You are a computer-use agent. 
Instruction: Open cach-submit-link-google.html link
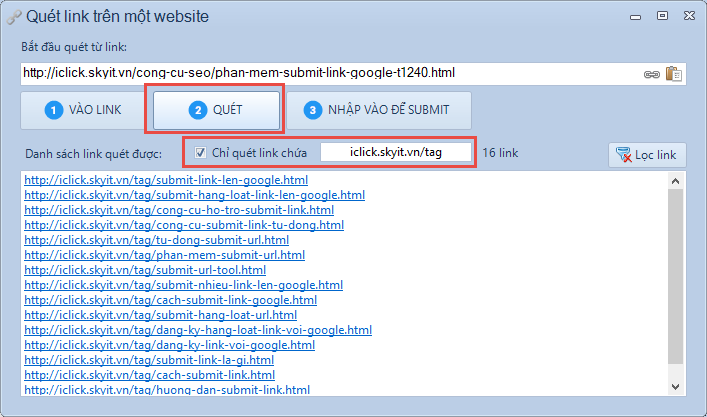[x=170, y=300]
